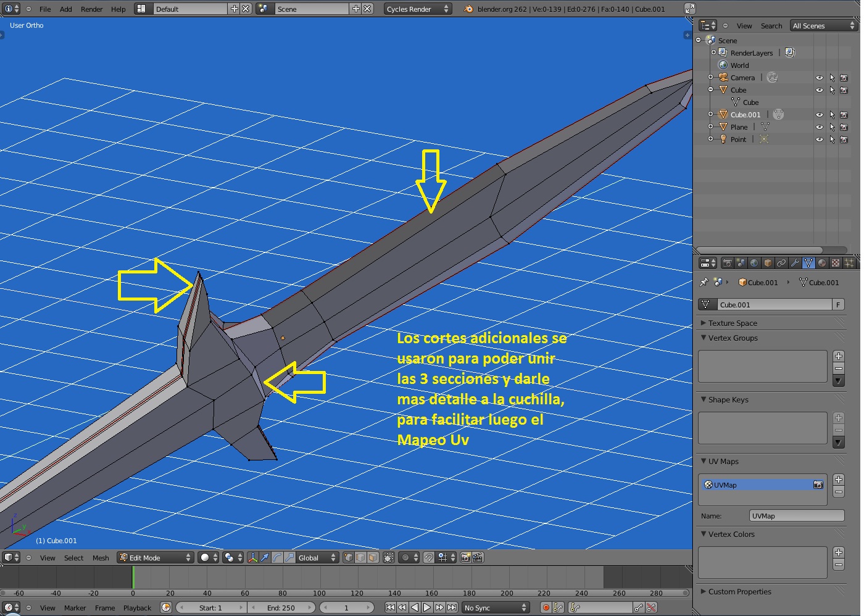Select the rotate manipulator arc icon

[x=277, y=557]
